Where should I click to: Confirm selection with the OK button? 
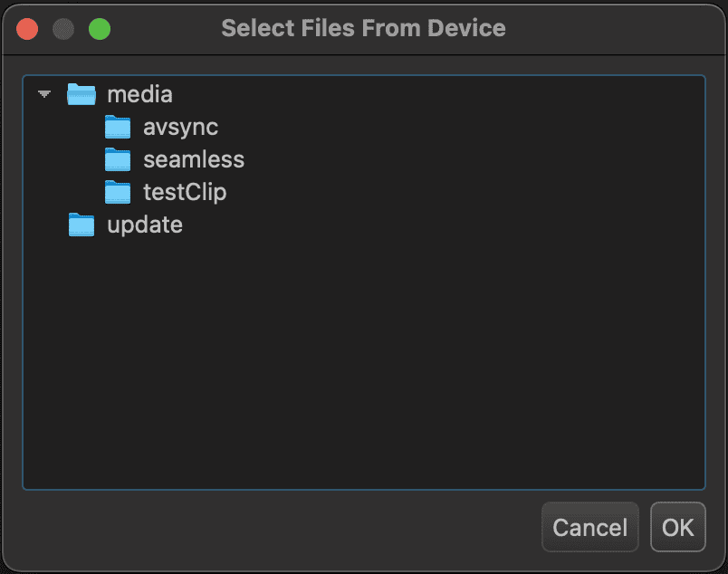coord(677,527)
